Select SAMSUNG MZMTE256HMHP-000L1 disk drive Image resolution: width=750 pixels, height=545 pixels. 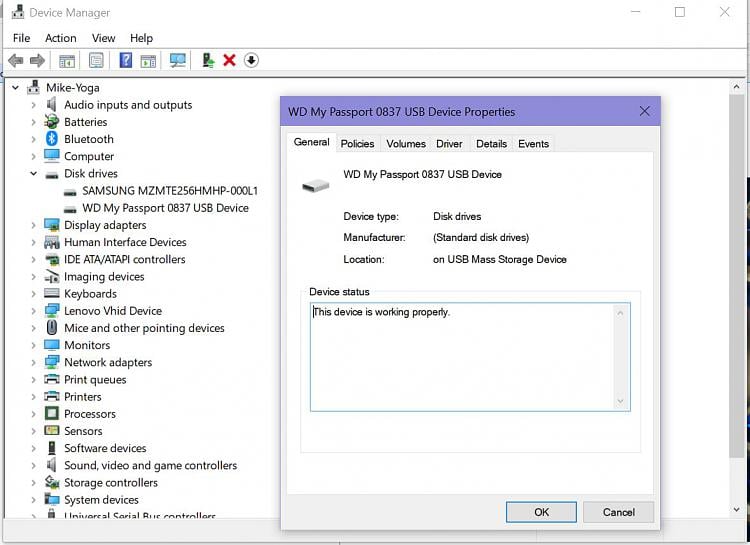pyautogui.click(x=169, y=191)
